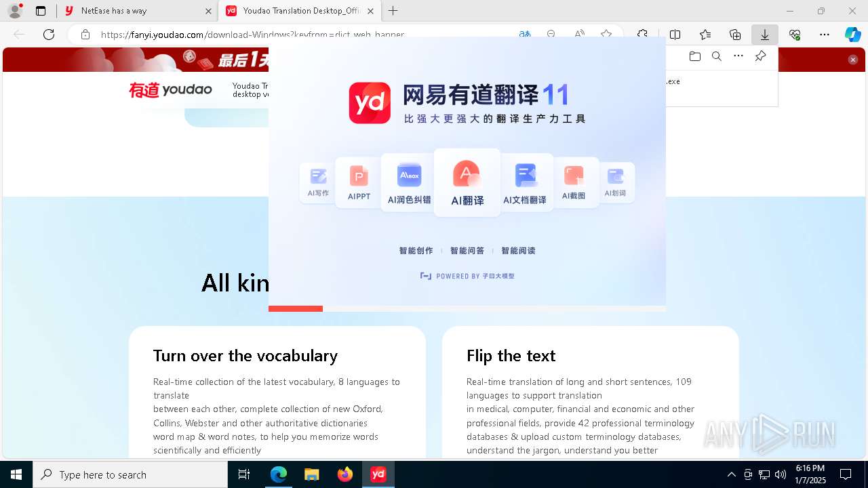Screen dimensions: 868x488
Task: Open more options in downloads panel
Action: [738, 56]
